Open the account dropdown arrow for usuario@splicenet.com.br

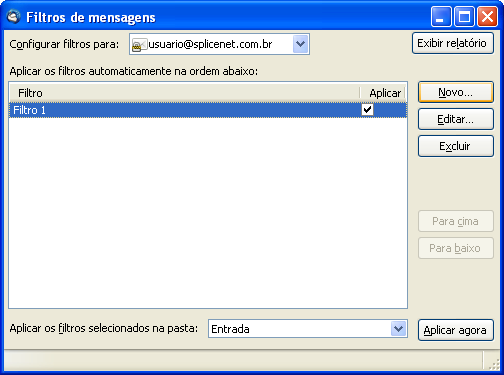click(301, 44)
